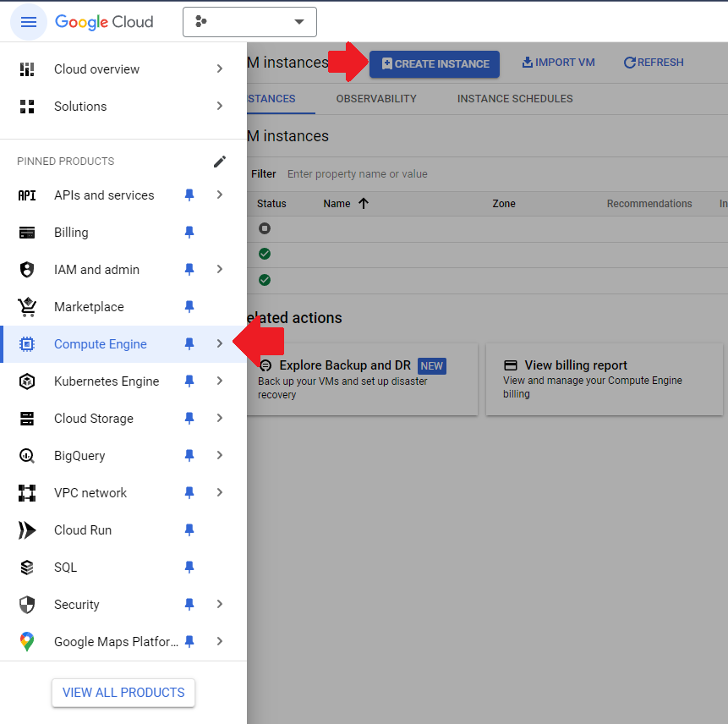Screen dimensions: 728x724
Task: Unpin Billing from pinned products
Action: tap(189, 232)
